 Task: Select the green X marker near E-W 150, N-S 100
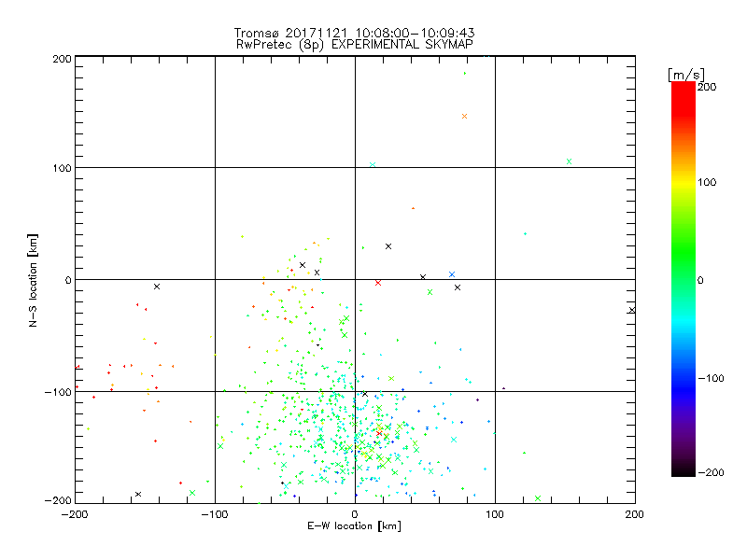click(x=569, y=161)
